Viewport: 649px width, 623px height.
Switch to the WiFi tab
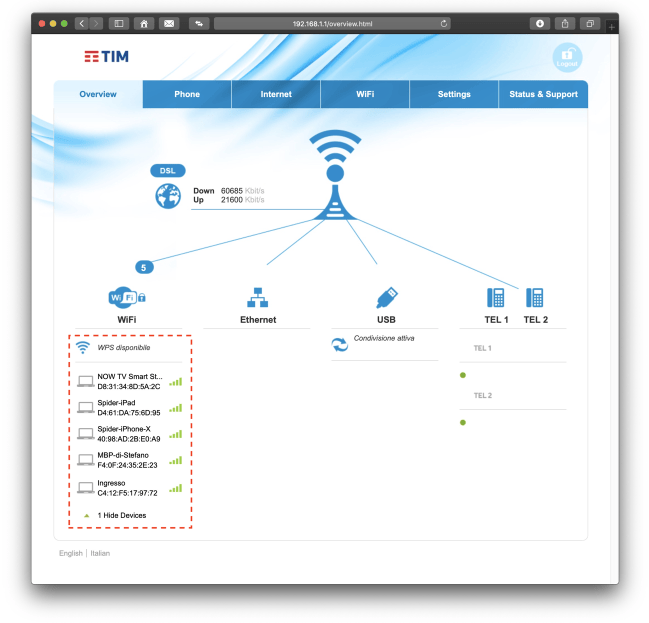pyautogui.click(x=365, y=94)
